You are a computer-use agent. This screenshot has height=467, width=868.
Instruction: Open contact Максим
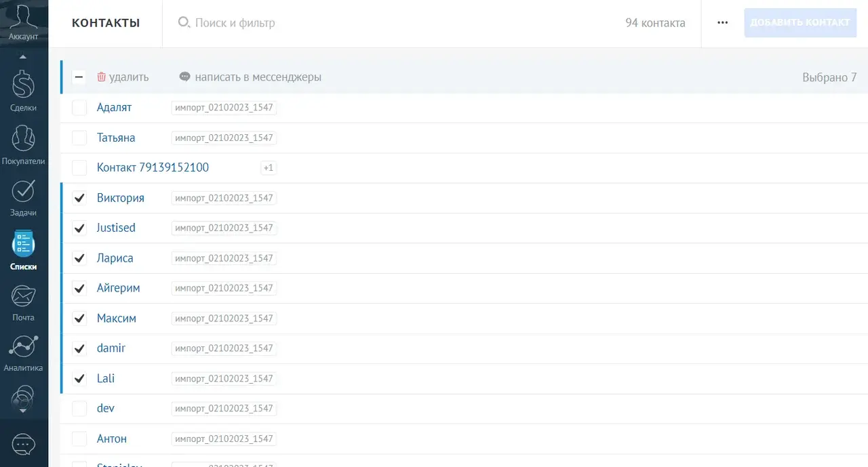pos(116,318)
